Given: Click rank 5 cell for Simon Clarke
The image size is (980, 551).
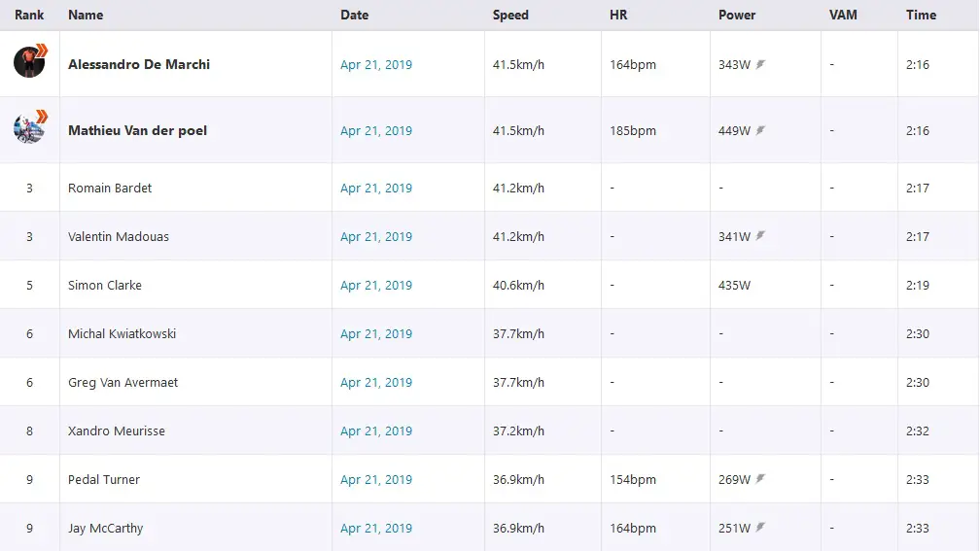Looking at the screenshot, I should coord(29,286).
